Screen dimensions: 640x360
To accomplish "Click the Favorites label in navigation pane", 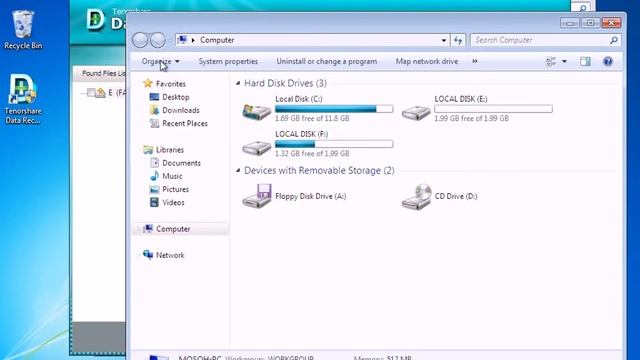I will pos(171,84).
